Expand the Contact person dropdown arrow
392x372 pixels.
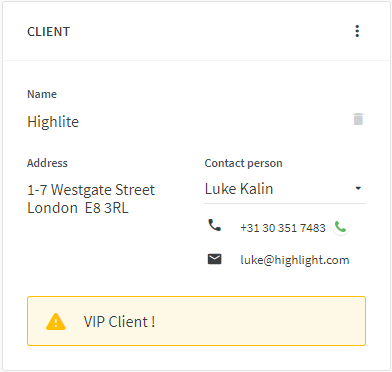[358, 188]
